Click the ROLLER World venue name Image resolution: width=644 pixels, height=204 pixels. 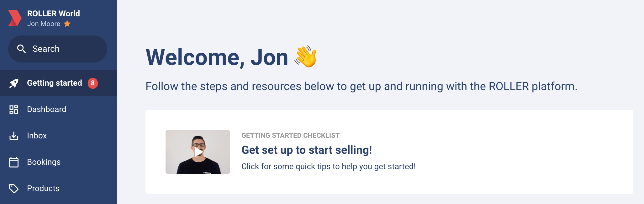point(53,13)
